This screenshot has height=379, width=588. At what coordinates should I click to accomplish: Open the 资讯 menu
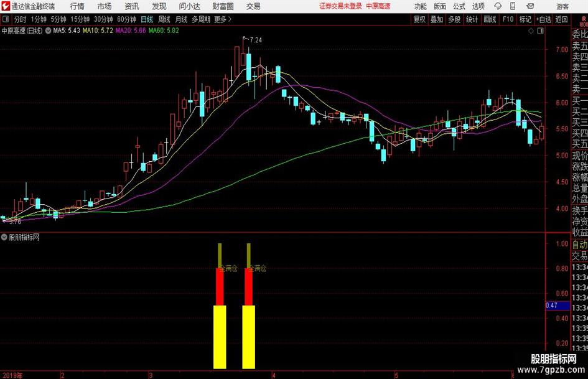(132, 6)
